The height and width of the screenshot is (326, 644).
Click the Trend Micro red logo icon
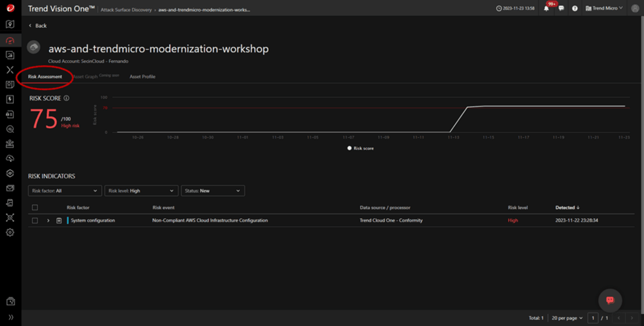11,8
